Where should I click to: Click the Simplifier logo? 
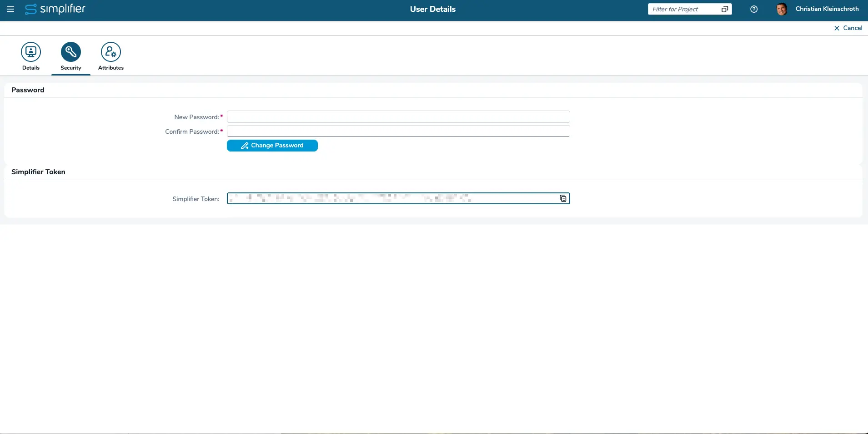point(55,9)
